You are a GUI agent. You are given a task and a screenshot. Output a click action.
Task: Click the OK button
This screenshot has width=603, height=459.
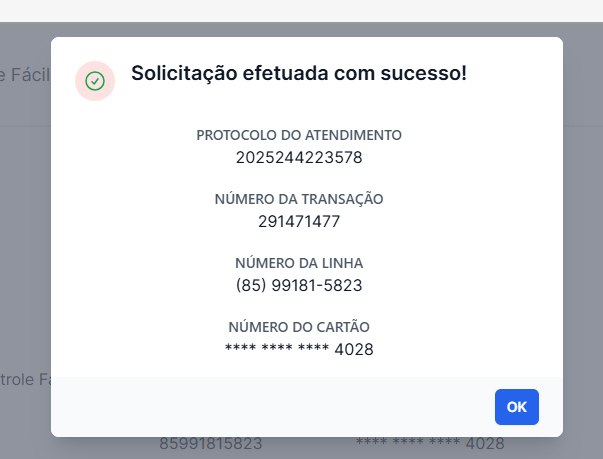tap(516, 407)
